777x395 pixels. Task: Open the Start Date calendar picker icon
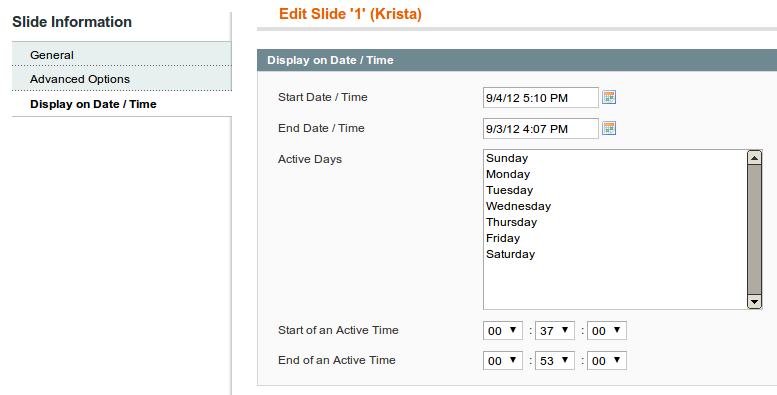coord(609,97)
